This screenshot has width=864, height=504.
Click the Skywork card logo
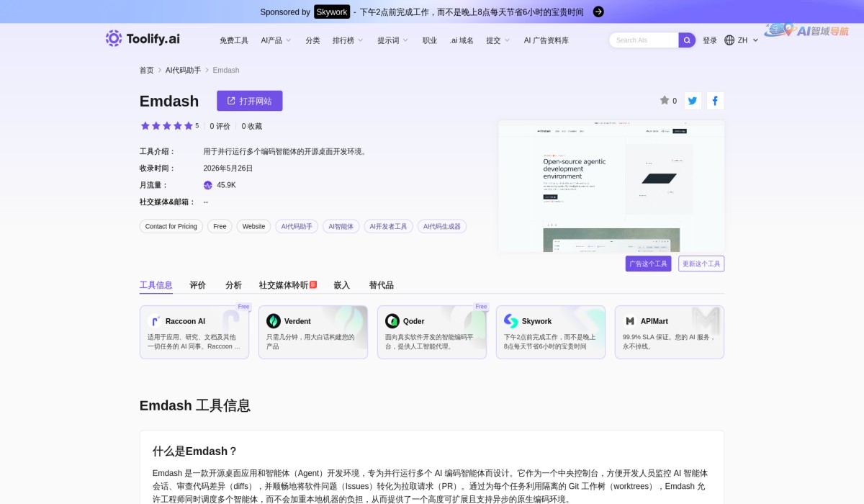[511, 321]
